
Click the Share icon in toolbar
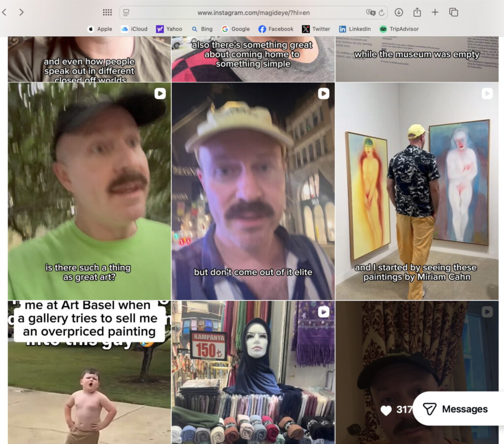417,12
